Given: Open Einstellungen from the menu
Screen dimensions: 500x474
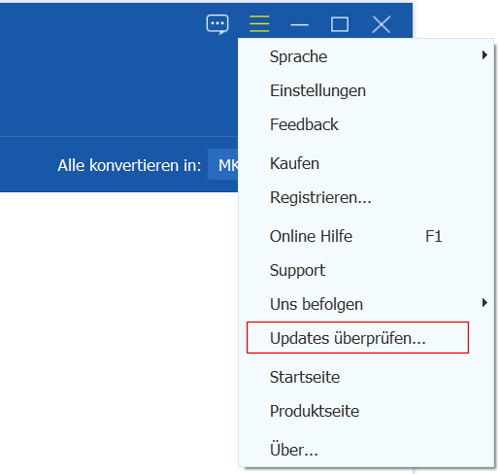Looking at the screenshot, I should pyautogui.click(x=366, y=90).
